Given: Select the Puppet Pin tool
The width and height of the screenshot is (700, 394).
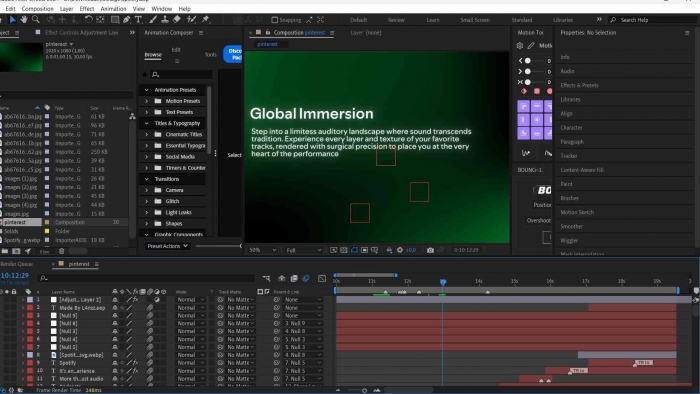Looking at the screenshot, I should point(205,20).
